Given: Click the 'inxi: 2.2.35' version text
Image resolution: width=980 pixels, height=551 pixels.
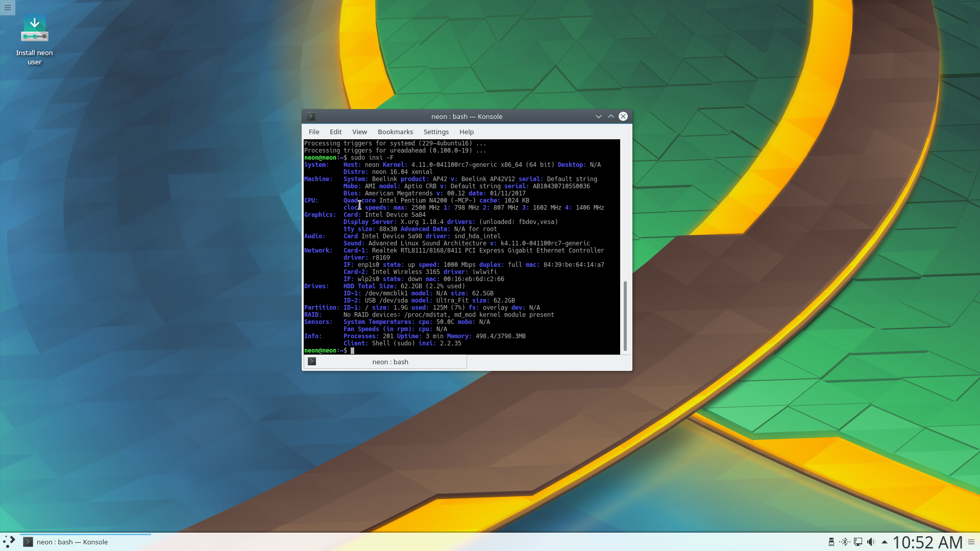Looking at the screenshot, I should 440,343.
